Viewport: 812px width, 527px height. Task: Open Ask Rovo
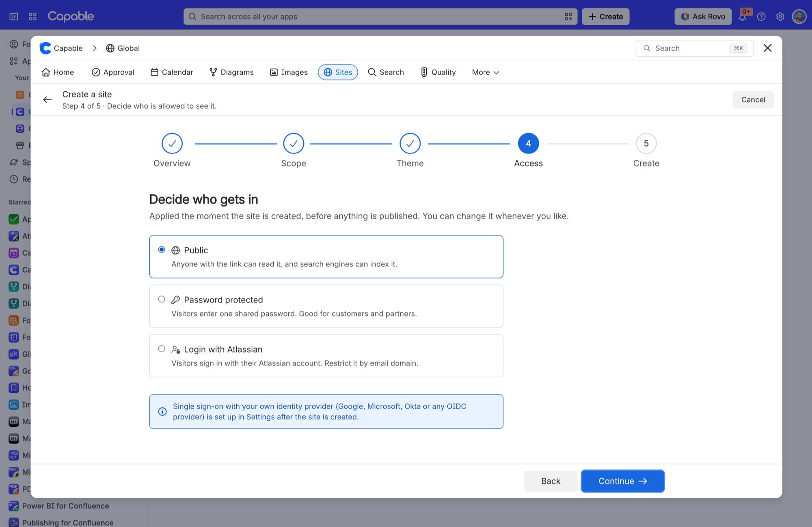[703, 17]
